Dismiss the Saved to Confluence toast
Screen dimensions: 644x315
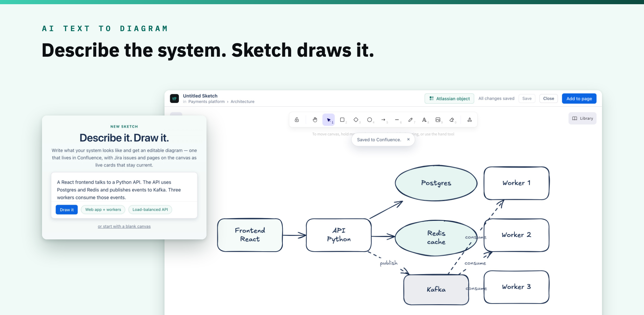tap(408, 139)
